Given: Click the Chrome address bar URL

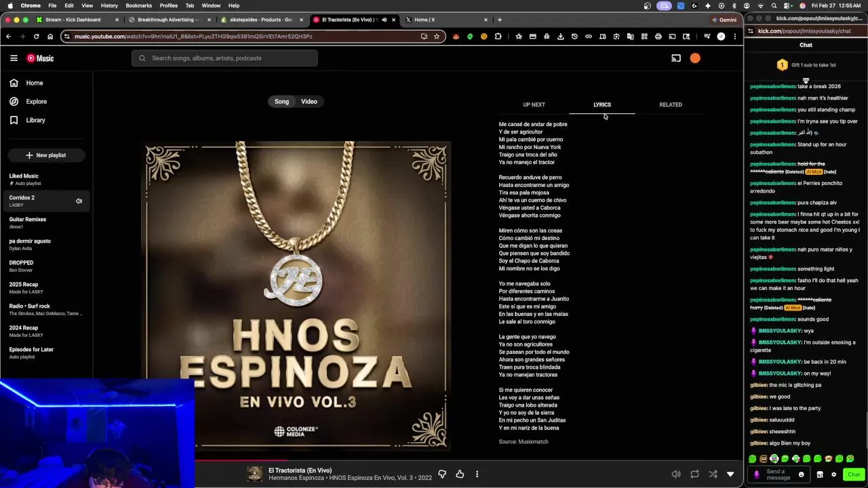Looking at the screenshot, I should (x=193, y=37).
